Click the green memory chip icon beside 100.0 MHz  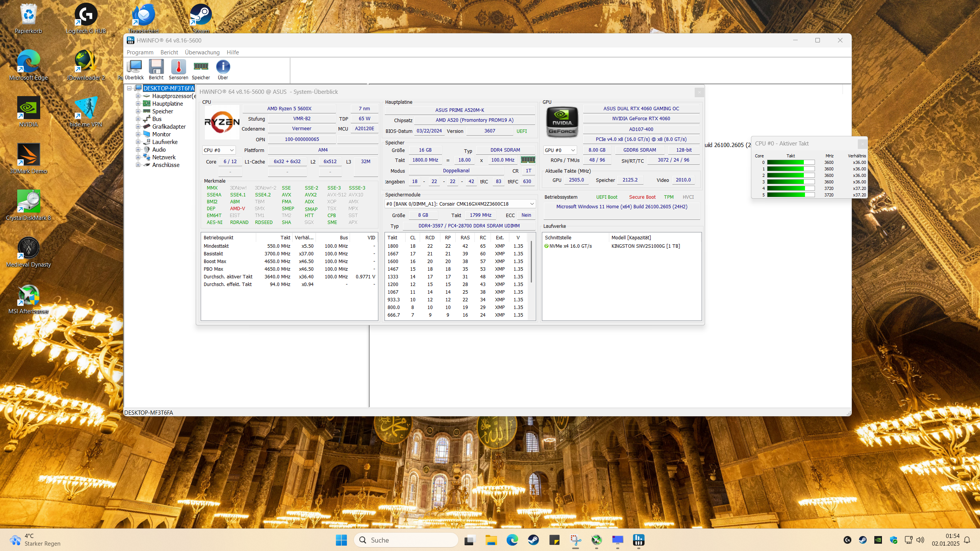click(x=528, y=160)
